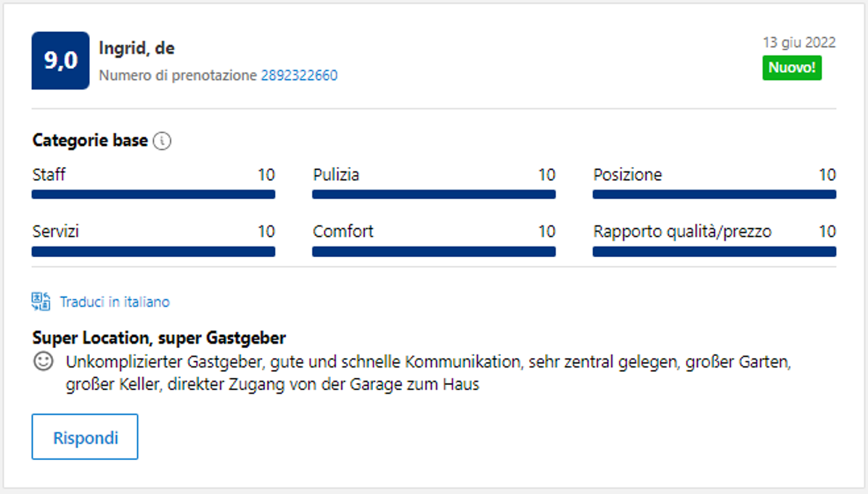The width and height of the screenshot is (868, 494).
Task: Click the Staff rating bar
Action: tap(153, 195)
